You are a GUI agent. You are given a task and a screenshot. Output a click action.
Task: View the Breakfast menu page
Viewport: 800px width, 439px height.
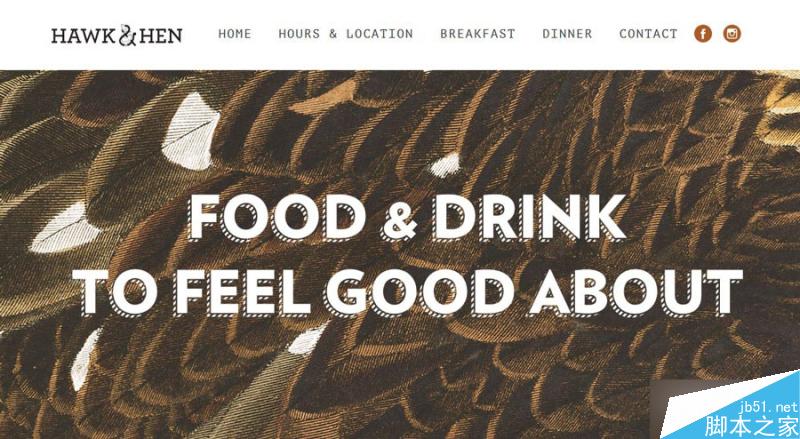point(478,34)
